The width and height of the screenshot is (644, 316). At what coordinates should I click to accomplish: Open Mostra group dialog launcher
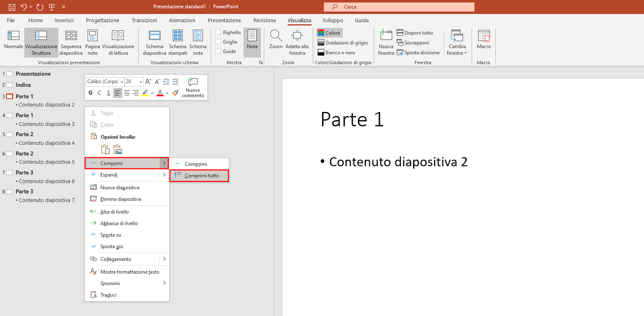click(260, 63)
